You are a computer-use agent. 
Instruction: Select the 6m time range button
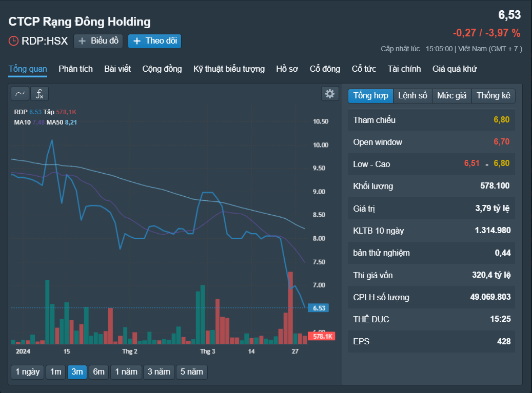coord(98,372)
